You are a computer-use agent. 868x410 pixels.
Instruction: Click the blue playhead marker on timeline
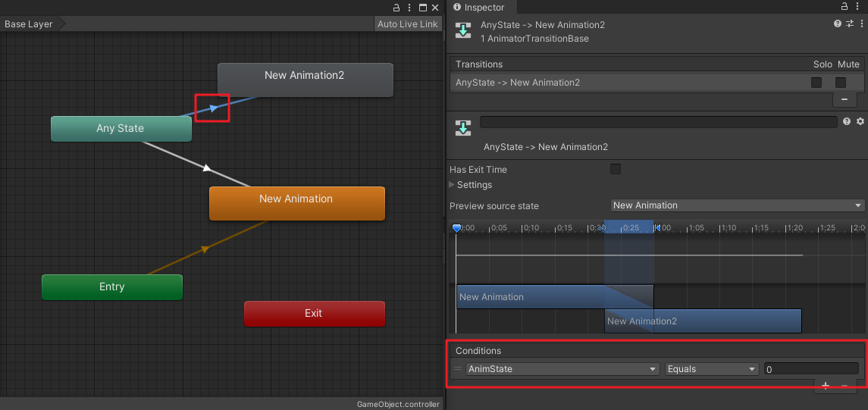[x=456, y=227]
